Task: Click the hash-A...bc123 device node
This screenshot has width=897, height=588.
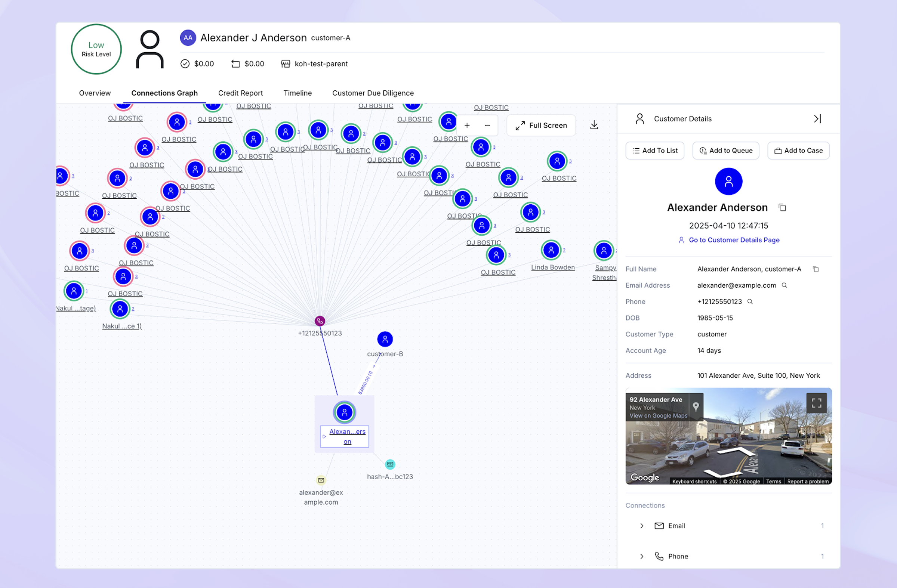Action: [390, 464]
